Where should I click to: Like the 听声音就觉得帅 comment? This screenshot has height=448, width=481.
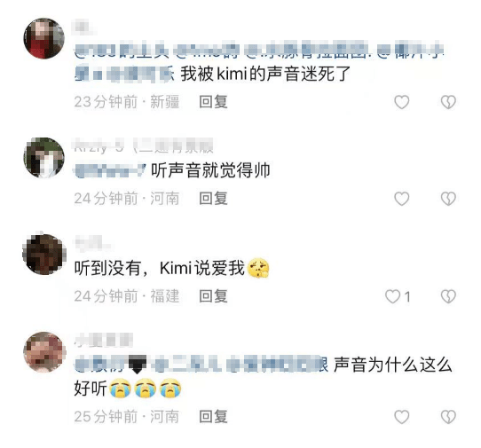point(401,199)
